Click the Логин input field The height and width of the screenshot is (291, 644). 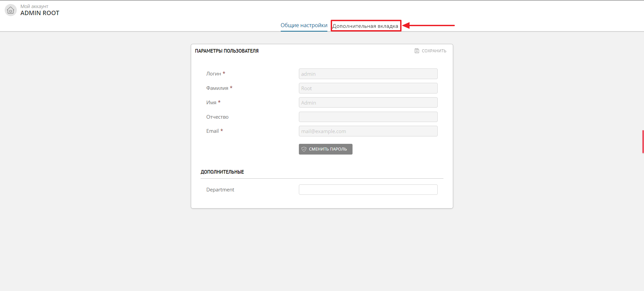(x=368, y=74)
